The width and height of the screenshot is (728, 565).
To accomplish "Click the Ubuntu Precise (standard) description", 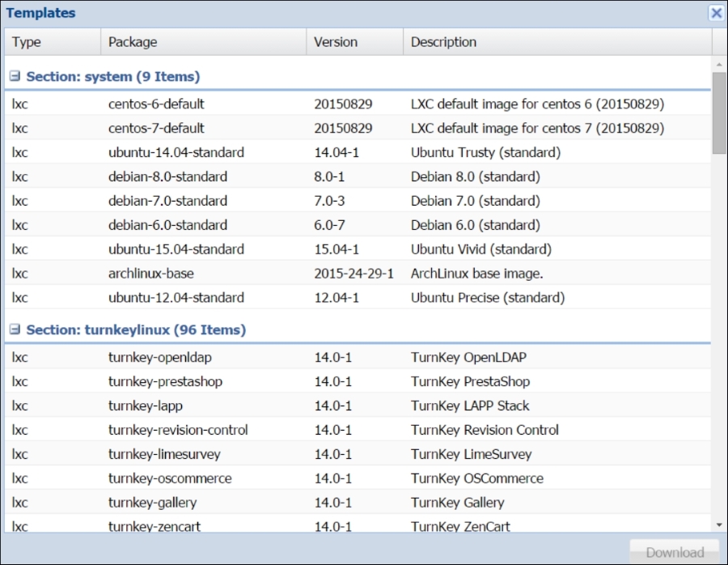I will click(x=488, y=297).
